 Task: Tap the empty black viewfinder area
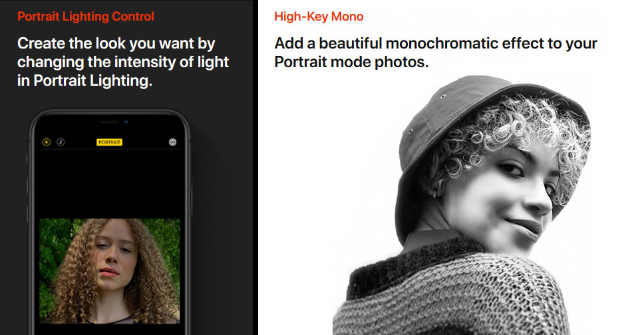pos(110,183)
